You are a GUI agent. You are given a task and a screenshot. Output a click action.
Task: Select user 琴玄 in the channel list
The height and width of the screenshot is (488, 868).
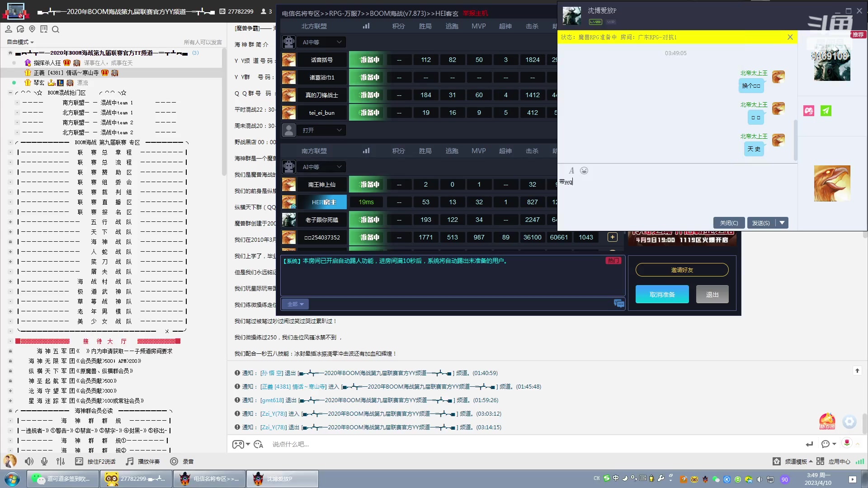39,83
